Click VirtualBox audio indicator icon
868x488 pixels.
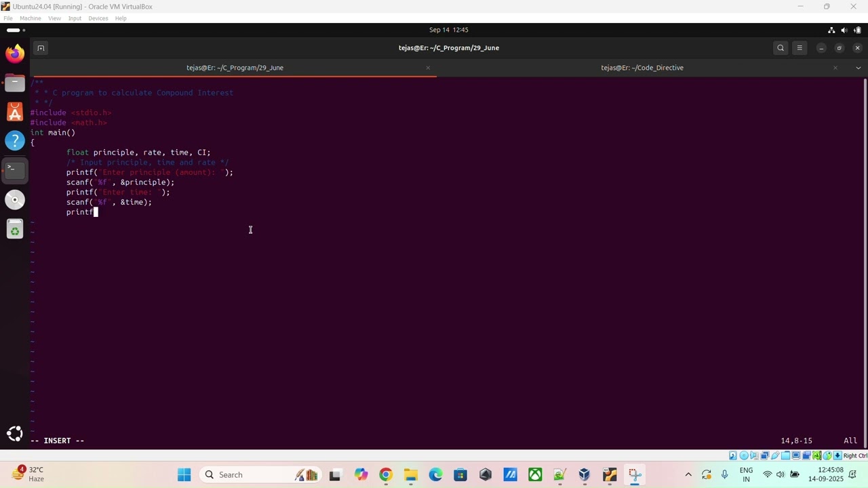pos(754,455)
